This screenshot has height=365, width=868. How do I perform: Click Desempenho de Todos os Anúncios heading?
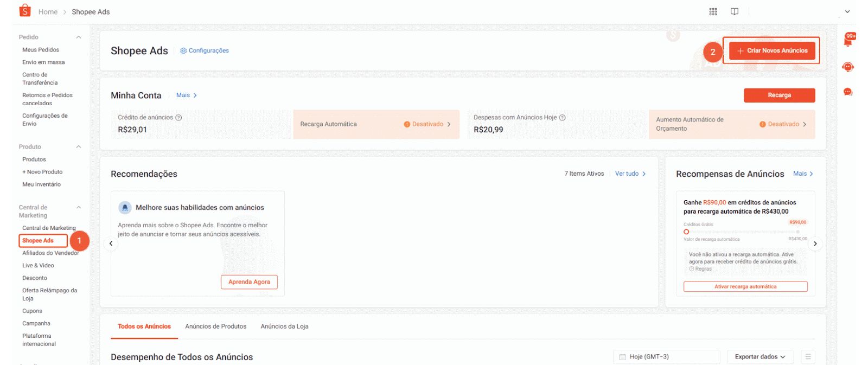pos(182,357)
